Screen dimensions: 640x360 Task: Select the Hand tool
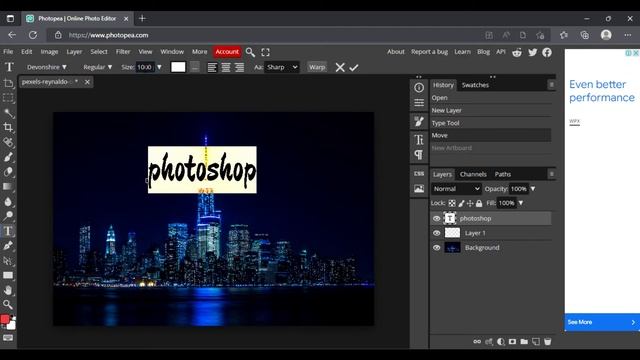point(8,290)
